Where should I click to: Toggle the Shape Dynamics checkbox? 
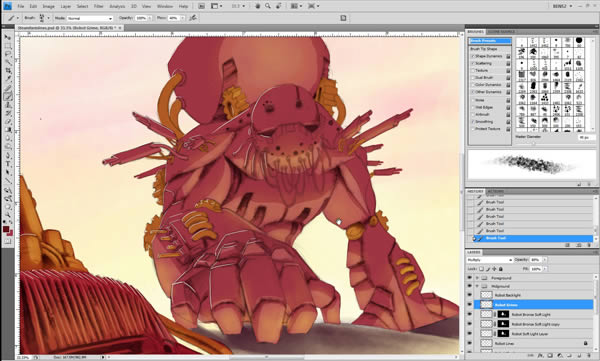click(473, 56)
